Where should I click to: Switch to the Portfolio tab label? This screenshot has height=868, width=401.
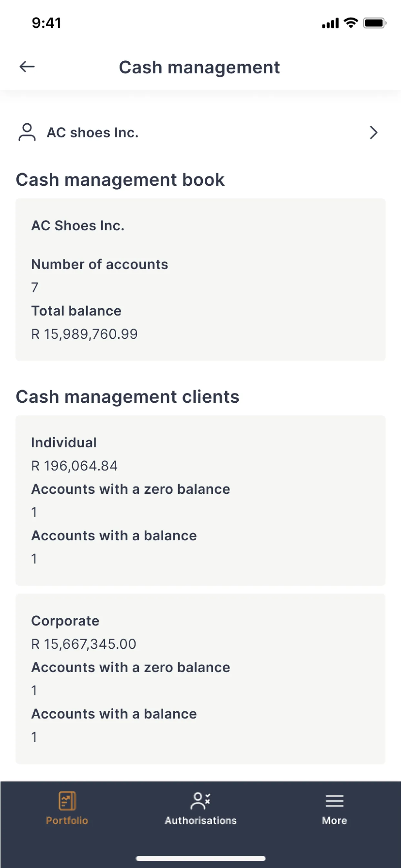point(67,821)
